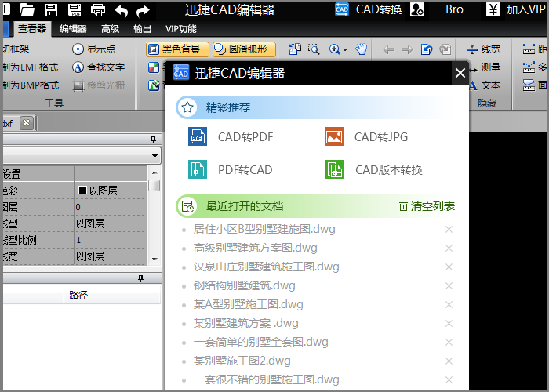Screen dimensions: 549x392
Task: Click 清空列表 to clear recent documents
Action: tap(427, 206)
